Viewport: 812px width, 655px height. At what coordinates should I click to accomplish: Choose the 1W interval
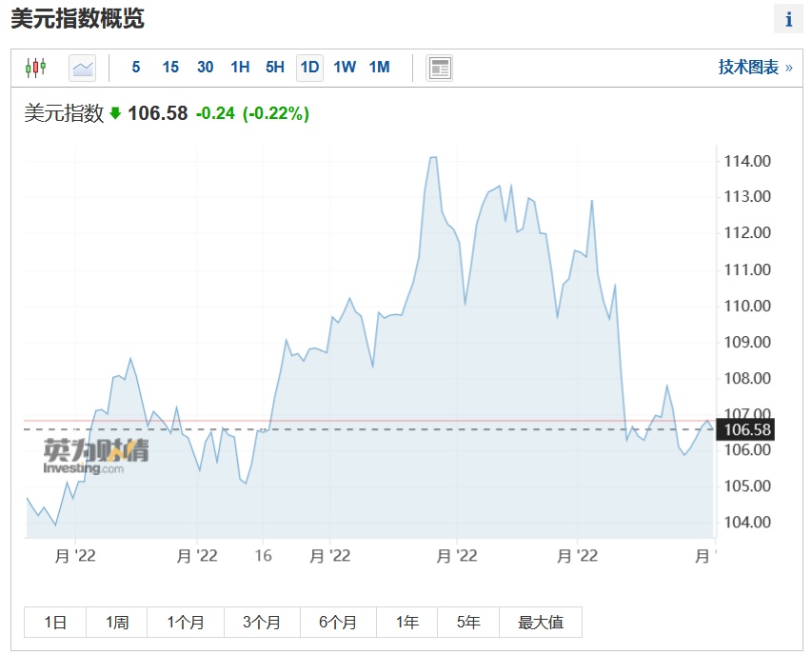[x=345, y=67]
